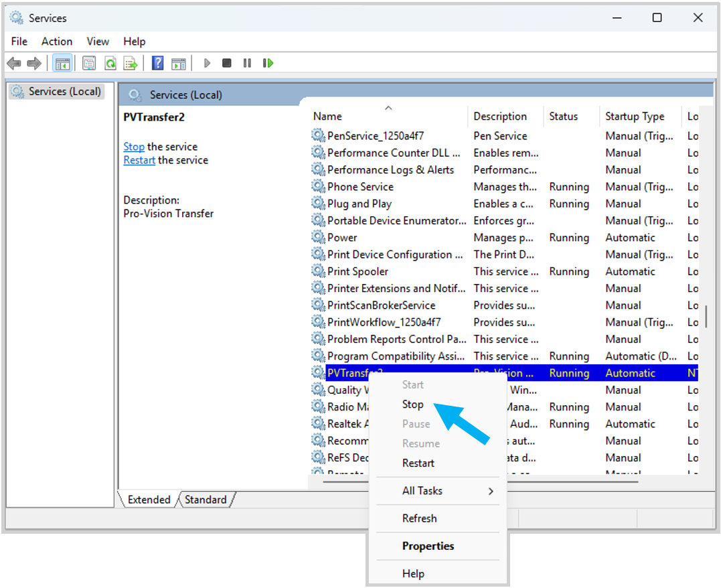Open the File menu
Viewport: 721px width, 588px height.
tap(19, 42)
